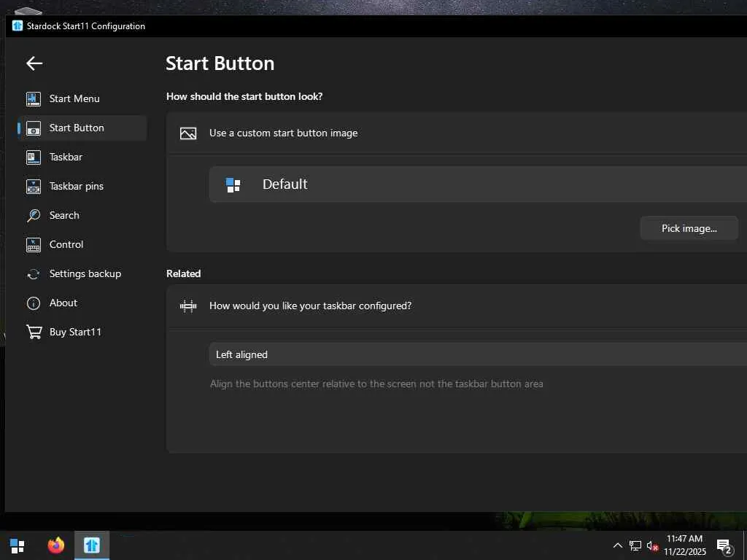Click the Pick image... button

point(689,228)
